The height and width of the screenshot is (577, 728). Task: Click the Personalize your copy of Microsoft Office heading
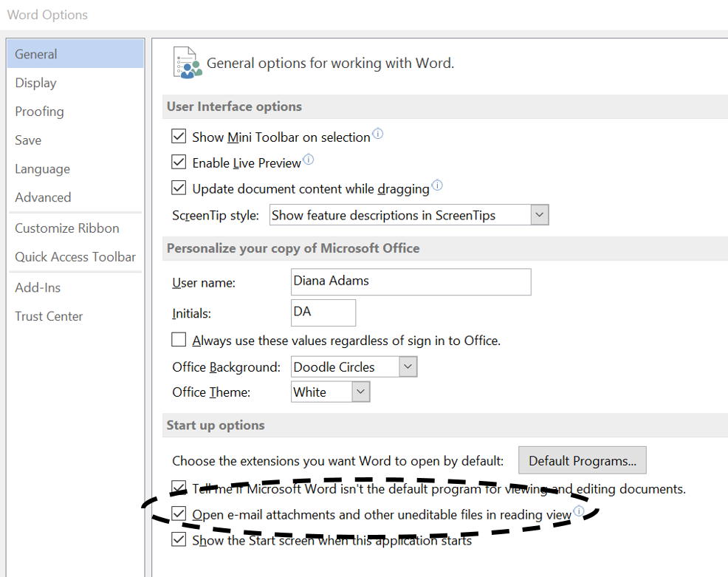pos(293,248)
